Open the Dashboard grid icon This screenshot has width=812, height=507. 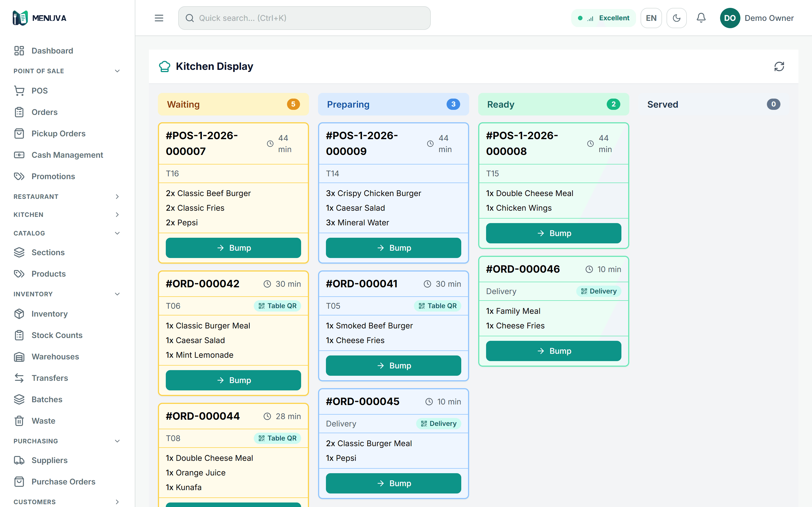point(19,51)
